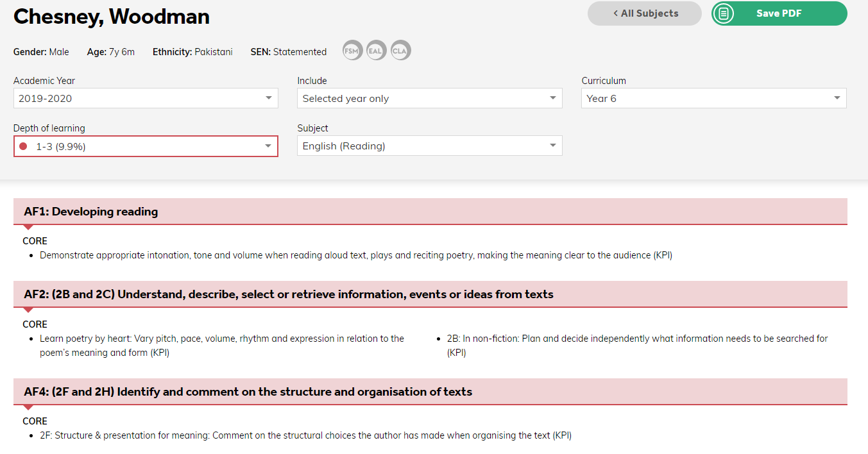This screenshot has width=868, height=454.
Task: Go back to All Subjects
Action: 644,13
